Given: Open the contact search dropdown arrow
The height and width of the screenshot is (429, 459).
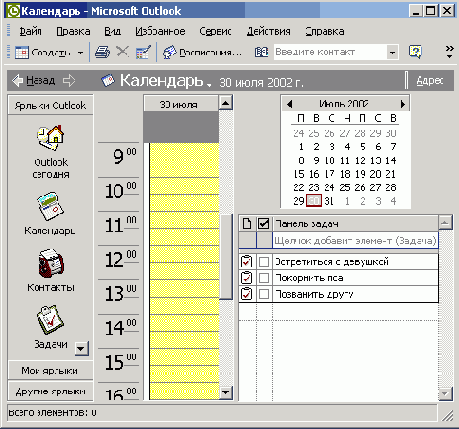Looking at the screenshot, I should click(392, 53).
